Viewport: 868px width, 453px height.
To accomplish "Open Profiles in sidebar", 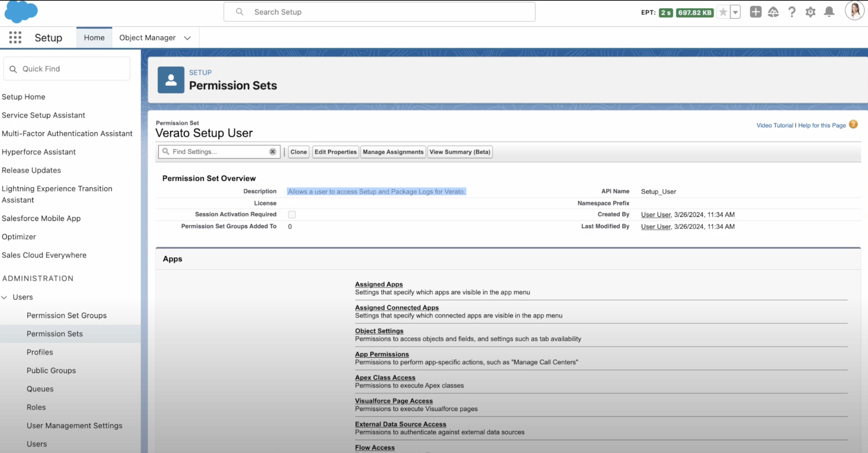I will coord(40,352).
